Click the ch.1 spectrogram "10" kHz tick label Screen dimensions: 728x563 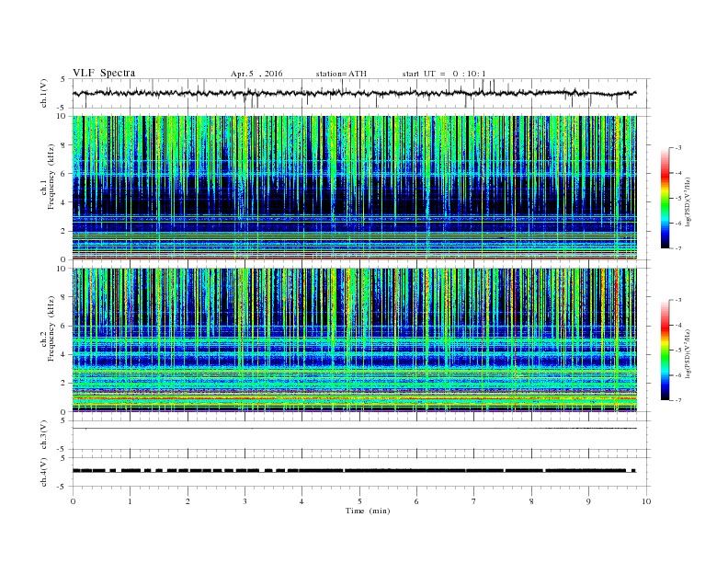(62, 116)
